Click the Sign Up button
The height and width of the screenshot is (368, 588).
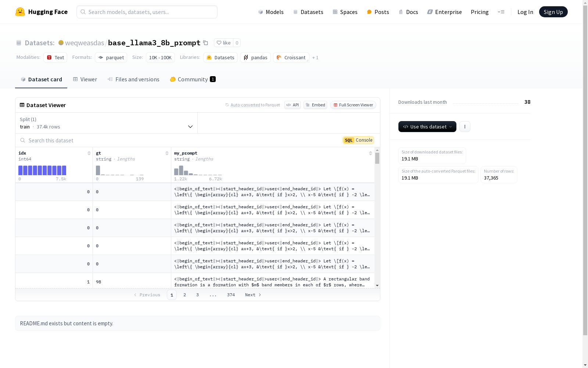click(x=553, y=12)
